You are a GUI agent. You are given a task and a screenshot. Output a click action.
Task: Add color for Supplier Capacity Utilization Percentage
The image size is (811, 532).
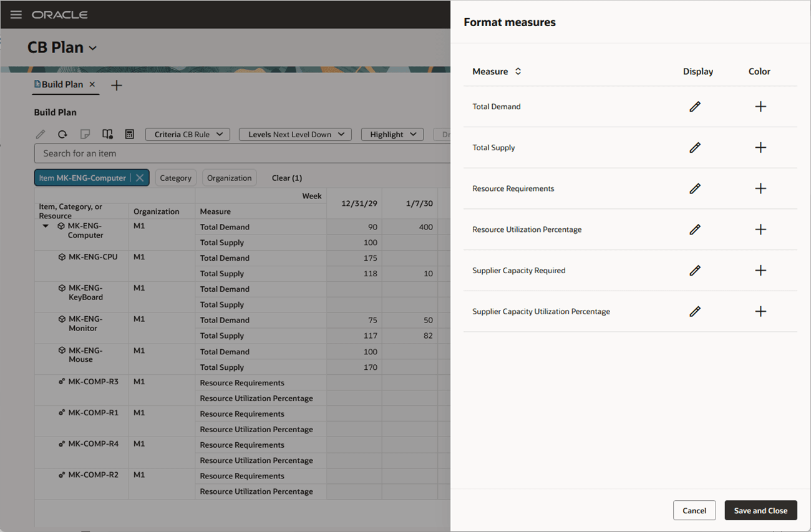[x=760, y=311]
